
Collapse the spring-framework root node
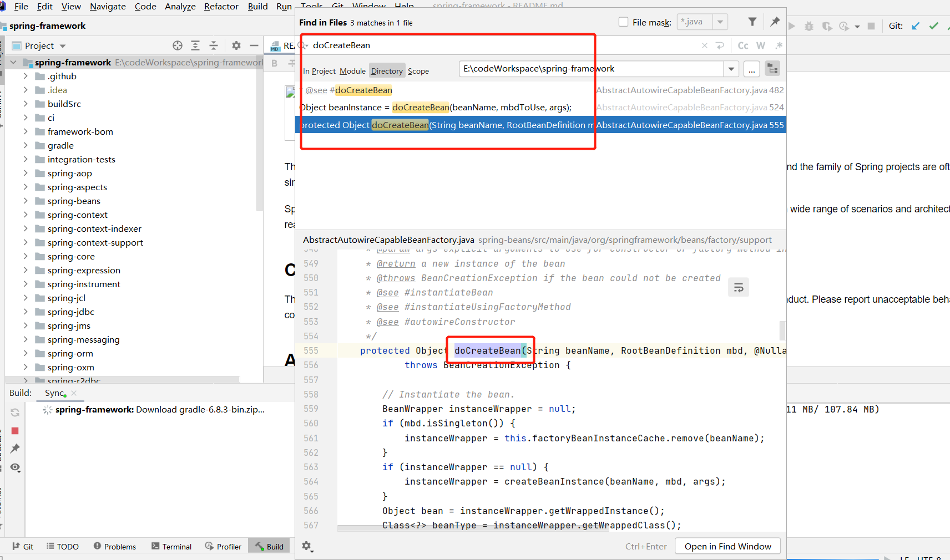pos(14,62)
